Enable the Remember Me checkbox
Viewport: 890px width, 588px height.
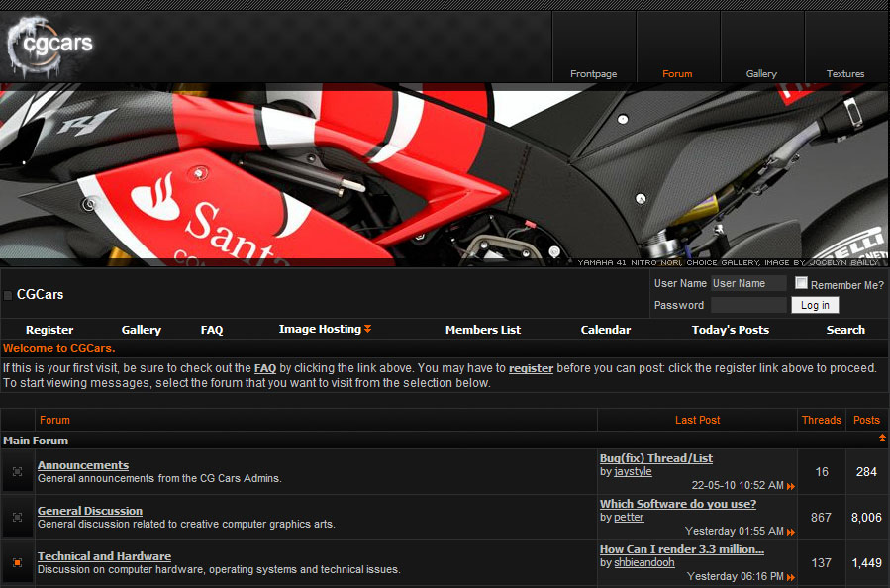[801, 283]
